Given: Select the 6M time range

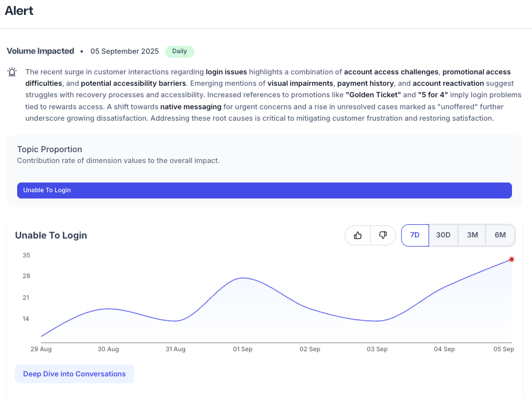Looking at the screenshot, I should [499, 235].
